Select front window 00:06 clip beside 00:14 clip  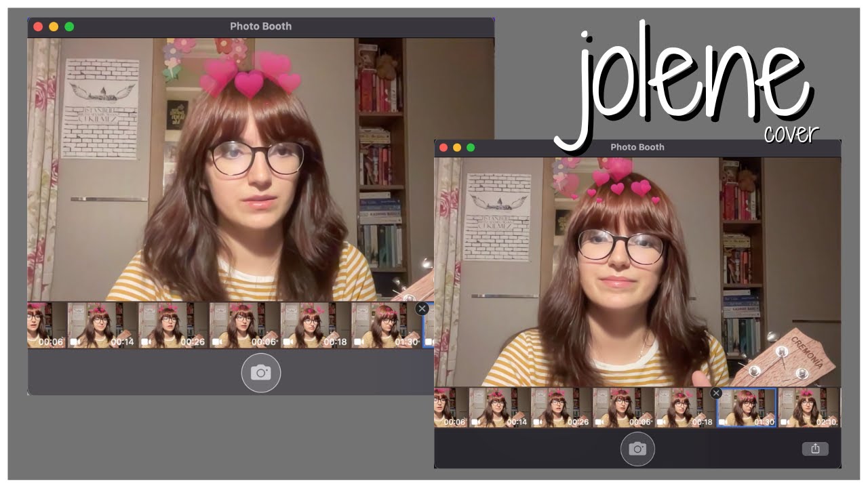(x=450, y=408)
